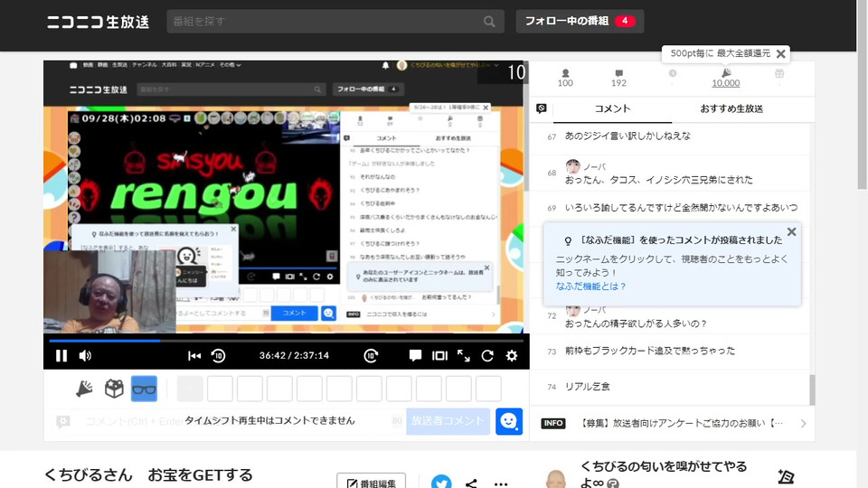Click the video seek bar
868x488 pixels.
287,341
